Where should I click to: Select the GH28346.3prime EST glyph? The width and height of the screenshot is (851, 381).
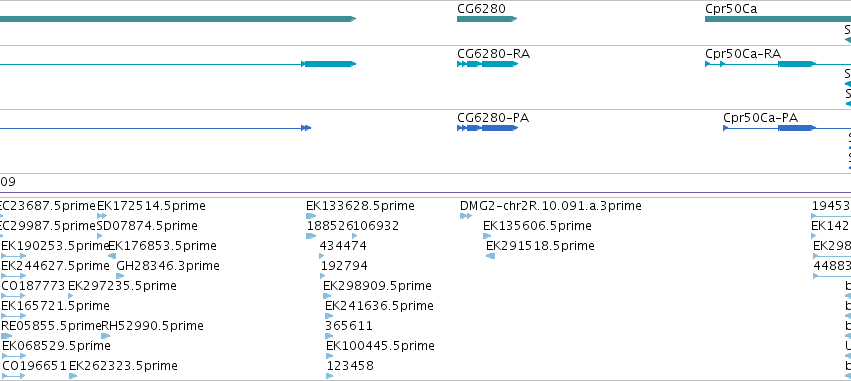(120, 276)
